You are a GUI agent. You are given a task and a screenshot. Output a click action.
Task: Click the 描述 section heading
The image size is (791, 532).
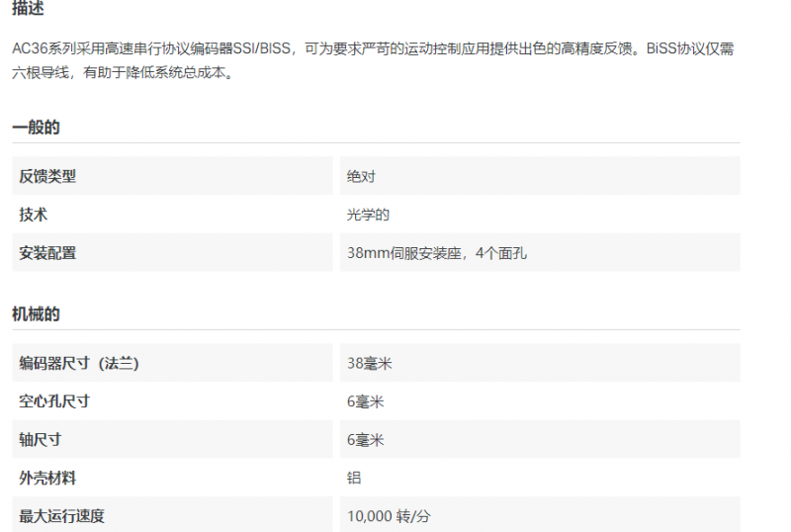pos(28,9)
